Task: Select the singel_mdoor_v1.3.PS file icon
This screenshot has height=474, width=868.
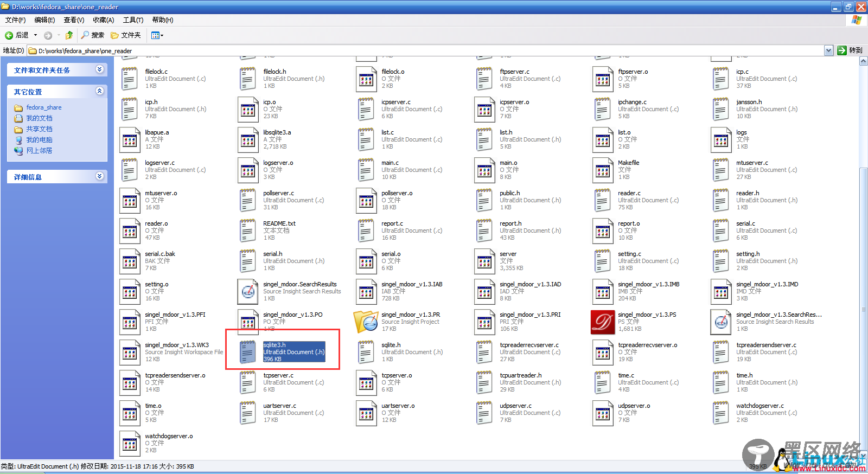Action: tap(603, 322)
